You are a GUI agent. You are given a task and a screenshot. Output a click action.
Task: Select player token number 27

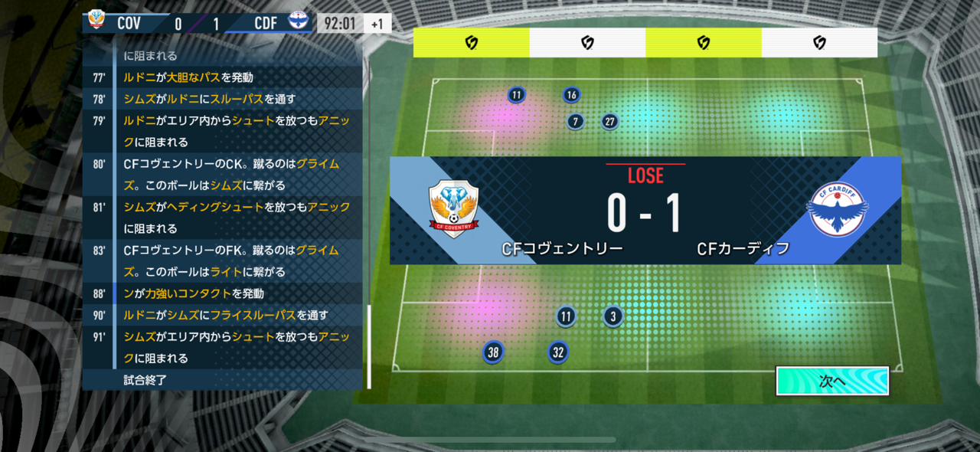pyautogui.click(x=609, y=121)
